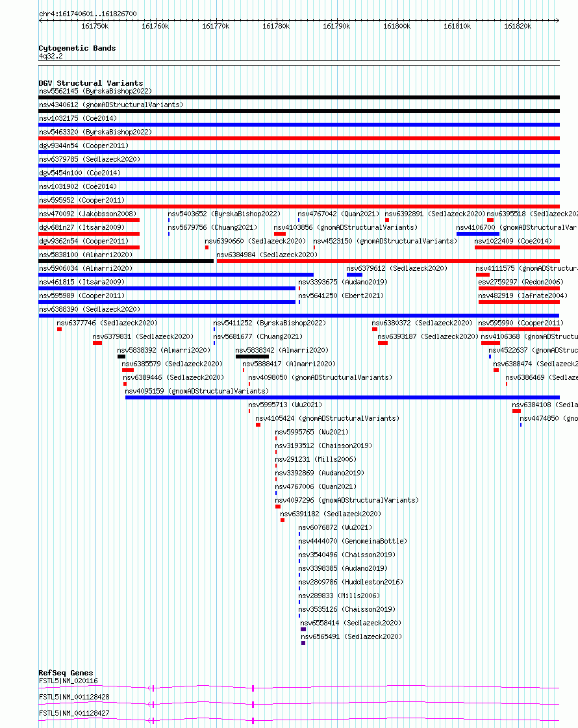The height and width of the screenshot is (728, 578).
Task: Click dgv9344n54 (Cooper2011) label
Action: pyautogui.click(x=84, y=145)
